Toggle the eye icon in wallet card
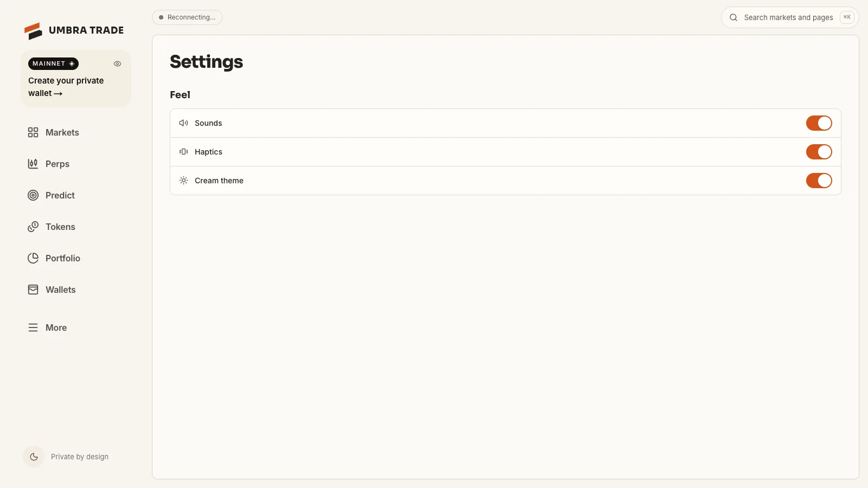 click(x=117, y=64)
